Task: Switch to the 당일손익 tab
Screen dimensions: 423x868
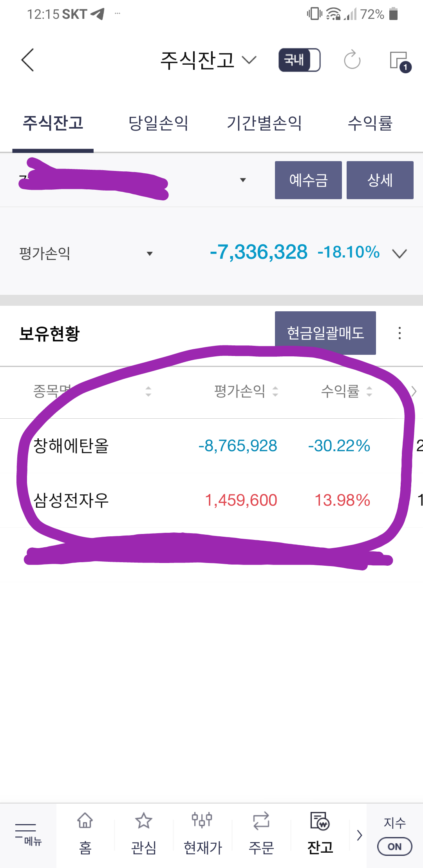Action: pos(159,123)
